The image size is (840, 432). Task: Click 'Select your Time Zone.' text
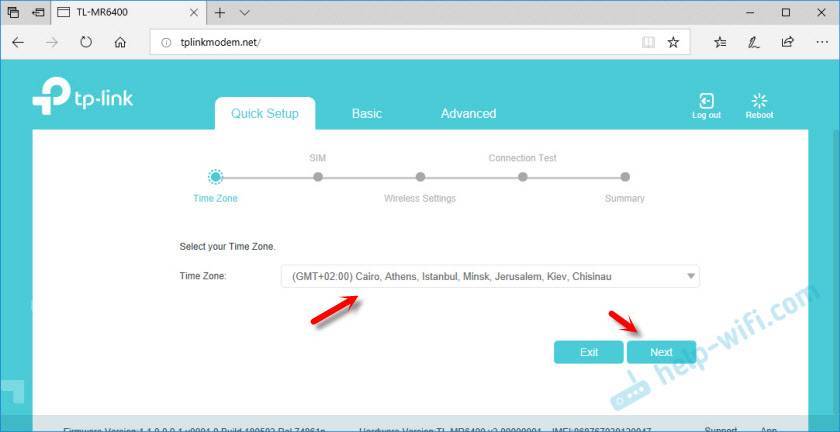[x=227, y=247]
